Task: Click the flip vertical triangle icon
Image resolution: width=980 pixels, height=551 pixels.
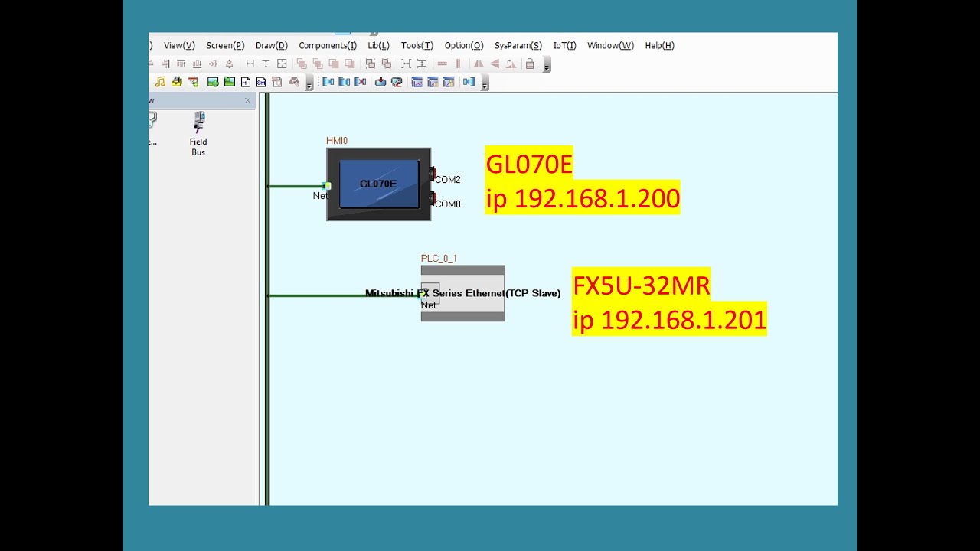Action: tap(495, 64)
